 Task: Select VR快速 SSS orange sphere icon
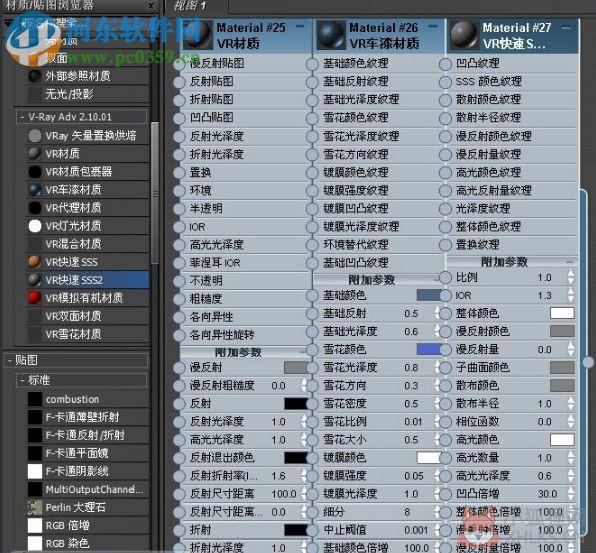click(35, 262)
